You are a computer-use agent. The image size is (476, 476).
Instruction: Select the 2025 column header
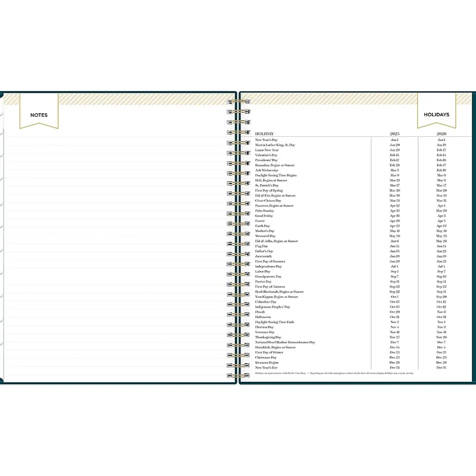(x=395, y=133)
